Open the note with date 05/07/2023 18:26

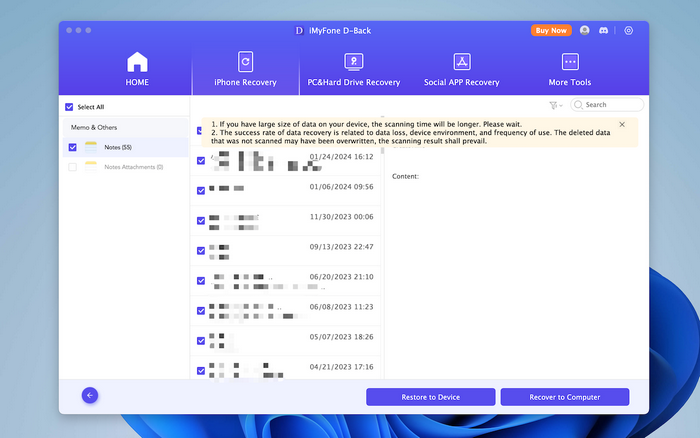(x=286, y=341)
